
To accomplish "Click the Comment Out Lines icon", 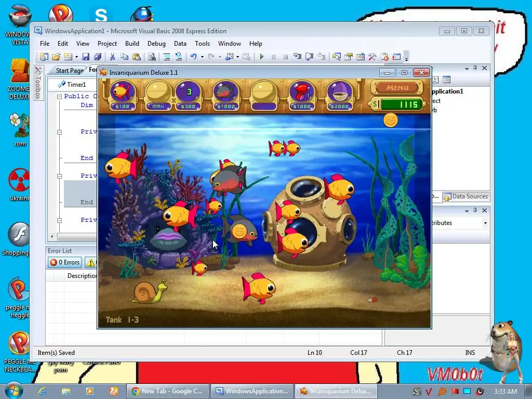I will coord(167,57).
